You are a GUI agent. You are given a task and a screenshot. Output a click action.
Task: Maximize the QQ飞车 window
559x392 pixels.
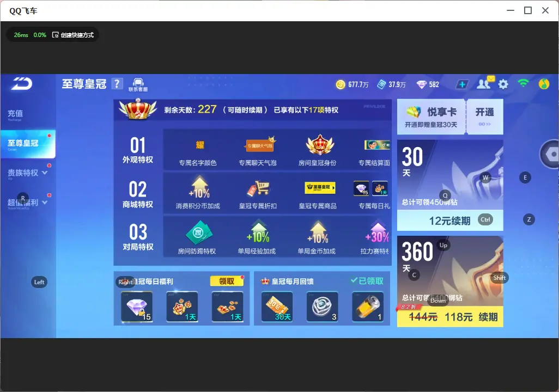(528, 10)
